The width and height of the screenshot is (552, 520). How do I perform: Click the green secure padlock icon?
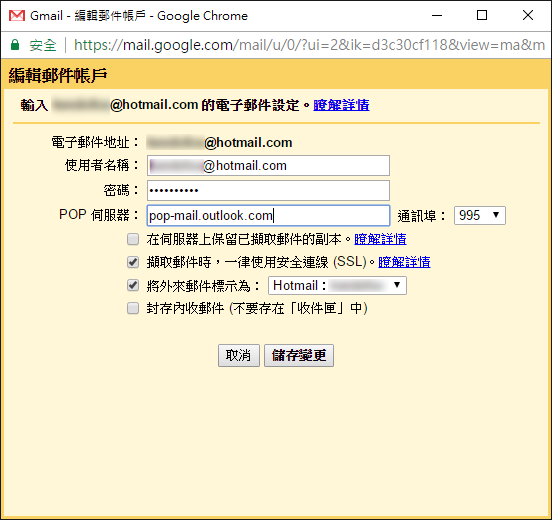(x=15, y=45)
